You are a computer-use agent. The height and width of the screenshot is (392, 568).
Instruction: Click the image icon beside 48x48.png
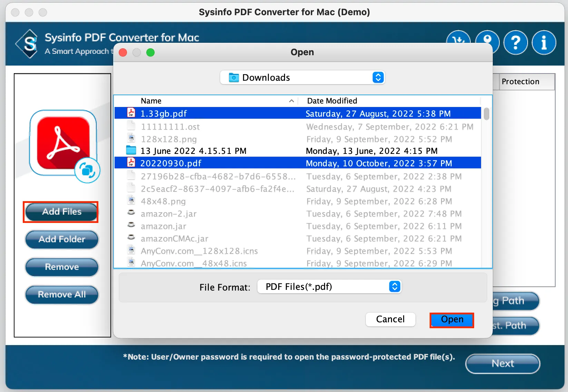coord(131,200)
